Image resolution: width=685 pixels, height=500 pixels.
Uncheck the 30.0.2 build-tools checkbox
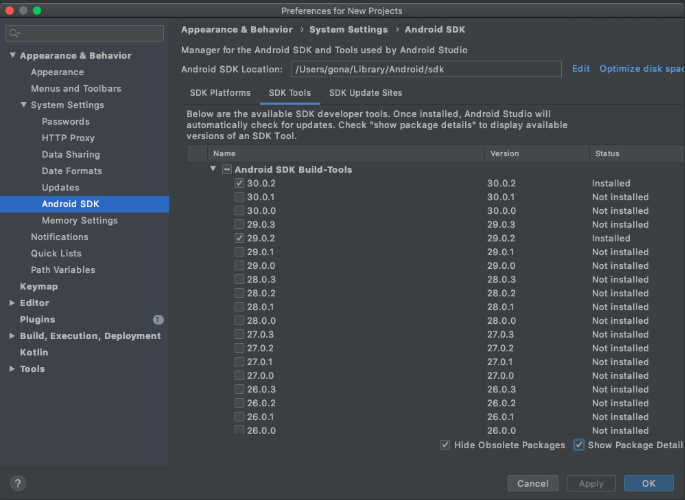tap(239, 183)
